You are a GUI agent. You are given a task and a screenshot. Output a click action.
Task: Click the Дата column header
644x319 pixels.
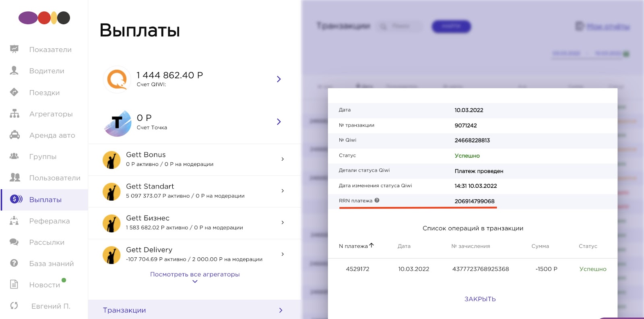[404, 246]
